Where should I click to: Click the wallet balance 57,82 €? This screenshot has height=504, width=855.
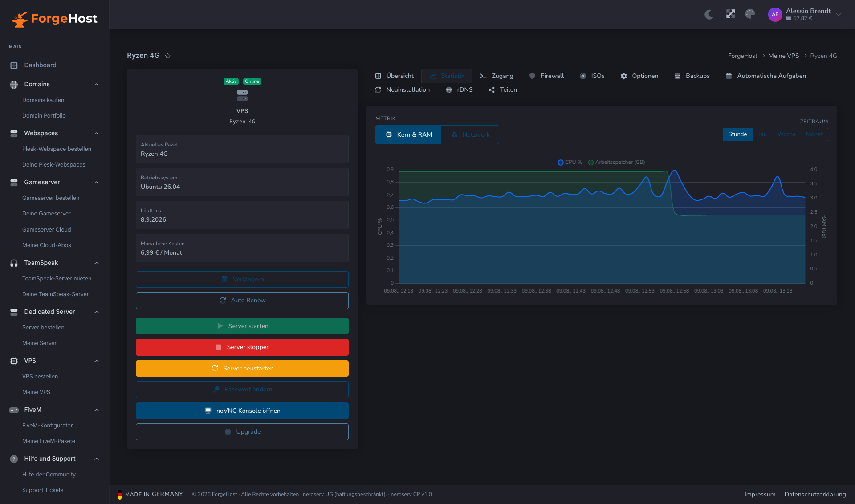point(799,18)
